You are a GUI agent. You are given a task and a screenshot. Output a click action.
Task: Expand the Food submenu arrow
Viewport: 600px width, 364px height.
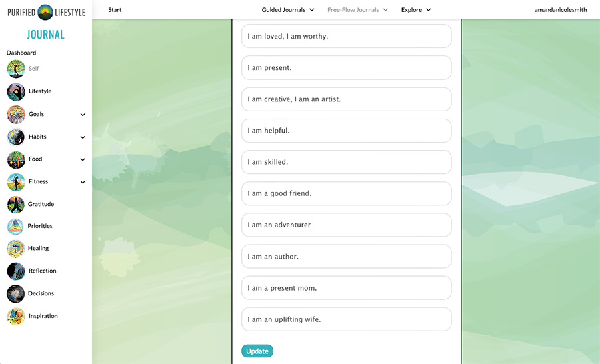[x=83, y=160]
